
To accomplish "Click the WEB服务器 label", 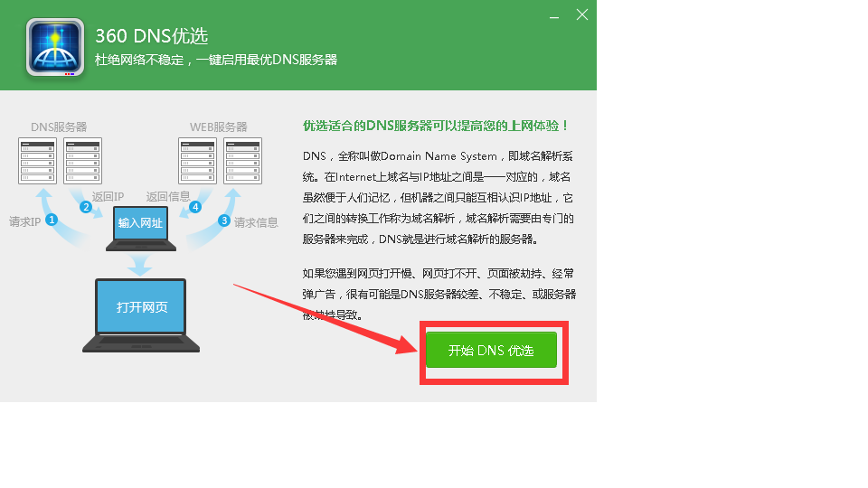I will click(x=219, y=127).
